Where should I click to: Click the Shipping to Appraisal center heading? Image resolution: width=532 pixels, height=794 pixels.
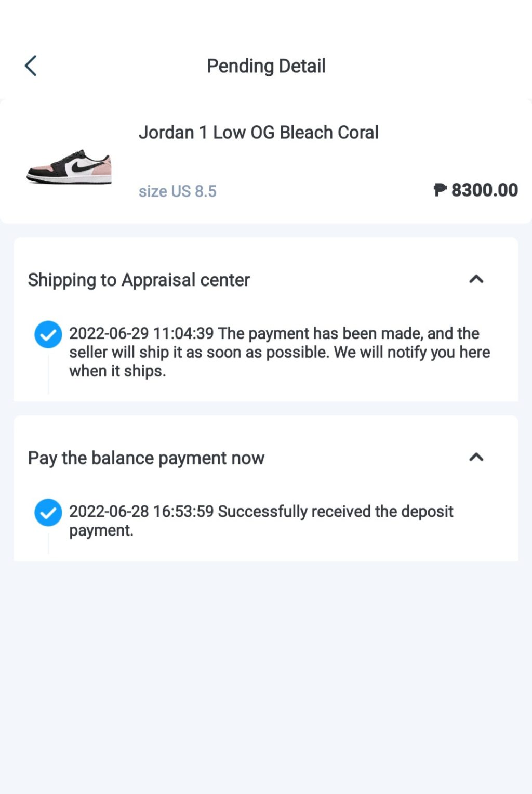point(139,280)
